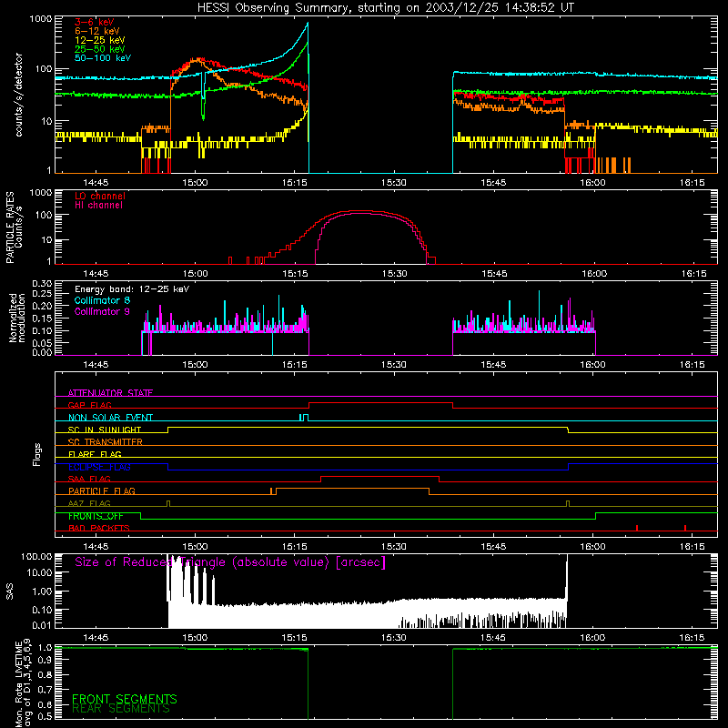728x728 pixels.
Task: Click the first BAD PACKETS tick after 16:00
Action: point(637,528)
